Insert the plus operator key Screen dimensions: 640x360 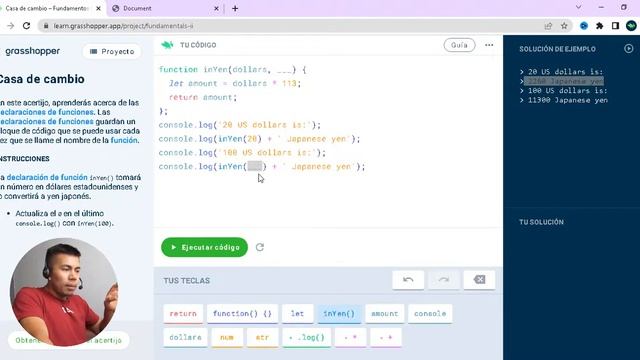tap(386, 338)
